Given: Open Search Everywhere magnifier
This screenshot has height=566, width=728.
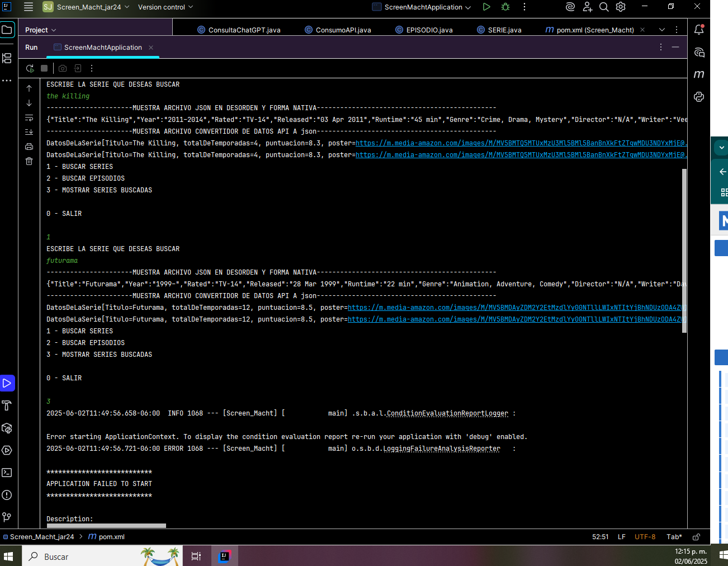Looking at the screenshot, I should pos(604,7).
